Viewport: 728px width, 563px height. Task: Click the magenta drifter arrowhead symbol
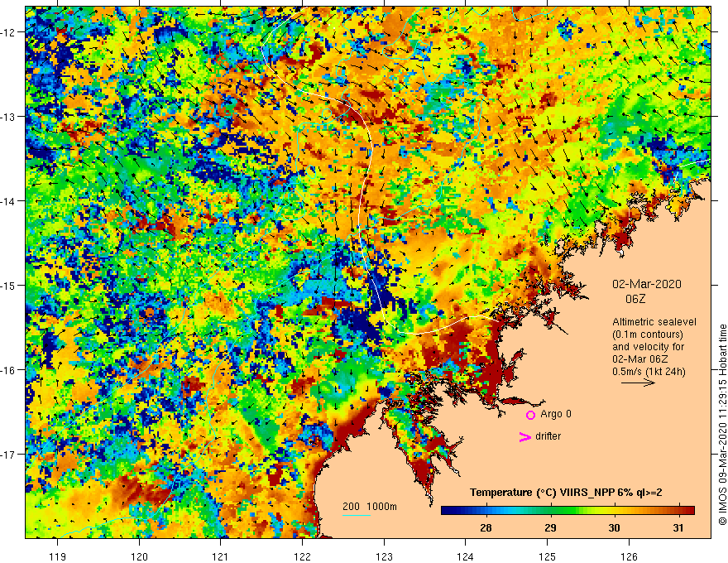point(524,437)
